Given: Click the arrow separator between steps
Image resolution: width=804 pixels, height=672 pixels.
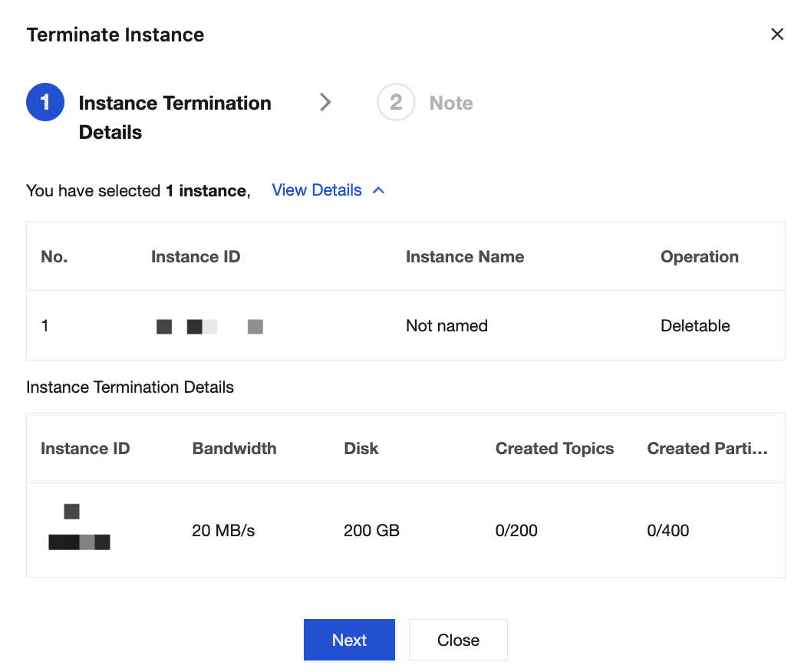Looking at the screenshot, I should tap(325, 103).
